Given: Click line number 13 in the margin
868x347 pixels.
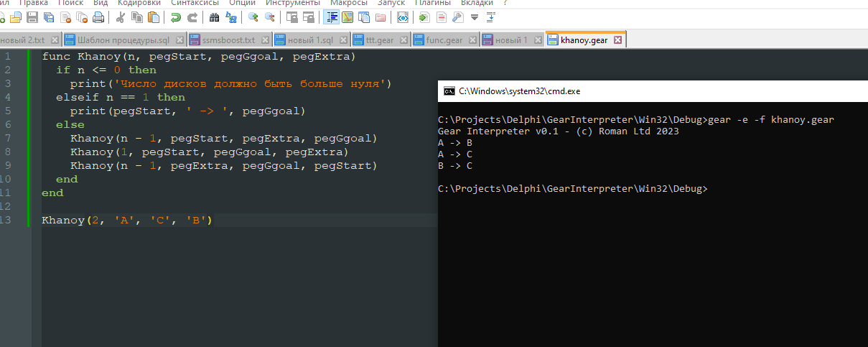Looking at the screenshot, I should coord(7,220).
